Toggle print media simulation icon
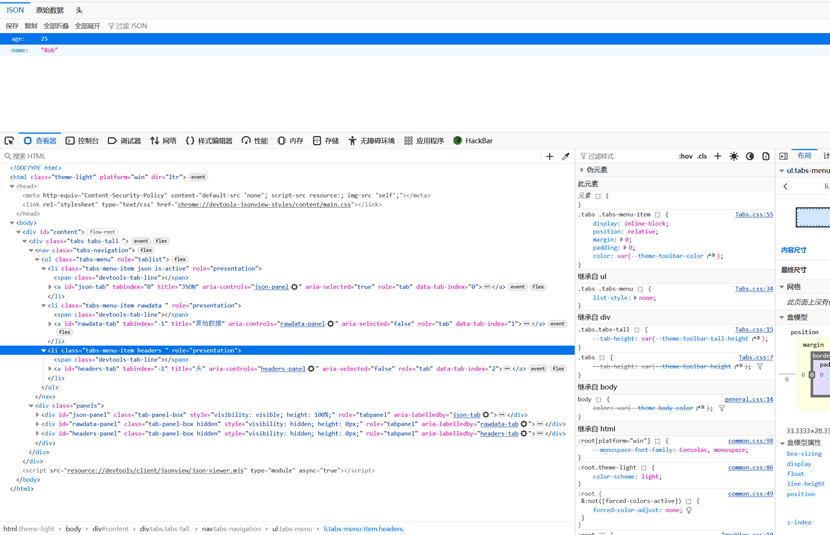 (766, 156)
